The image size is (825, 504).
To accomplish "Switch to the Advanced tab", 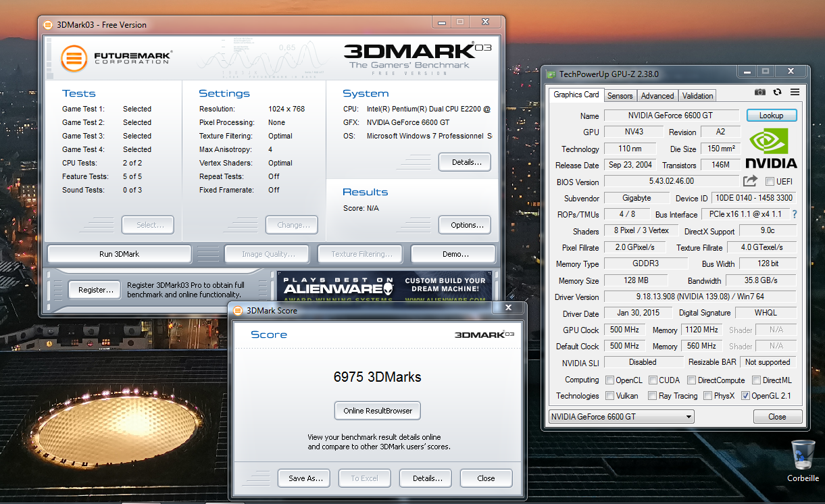I will (x=657, y=96).
